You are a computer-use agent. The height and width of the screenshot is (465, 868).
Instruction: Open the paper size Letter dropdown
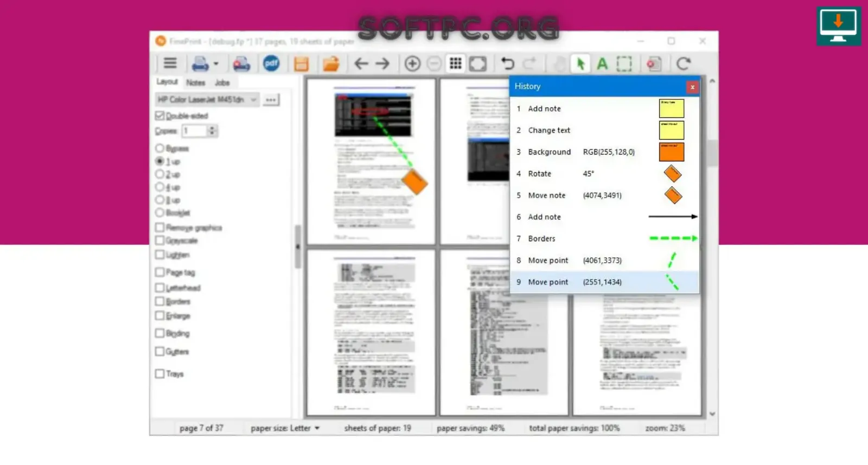[285, 428]
